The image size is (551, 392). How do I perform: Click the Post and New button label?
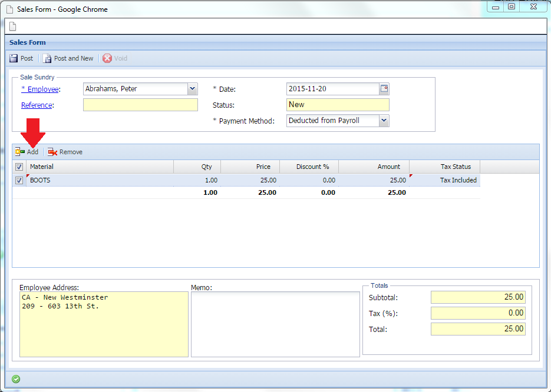click(74, 58)
